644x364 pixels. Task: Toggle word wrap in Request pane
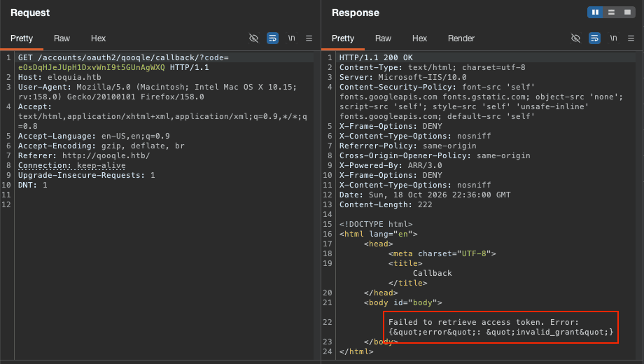[273, 38]
